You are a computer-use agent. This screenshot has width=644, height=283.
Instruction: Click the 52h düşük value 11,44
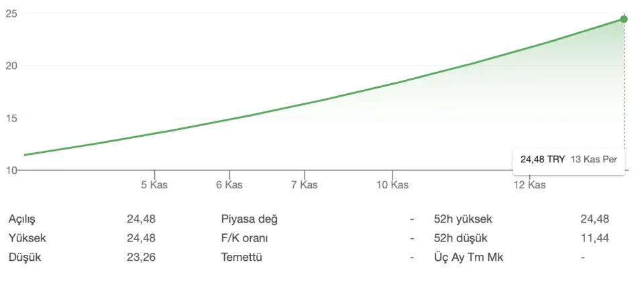594,238
